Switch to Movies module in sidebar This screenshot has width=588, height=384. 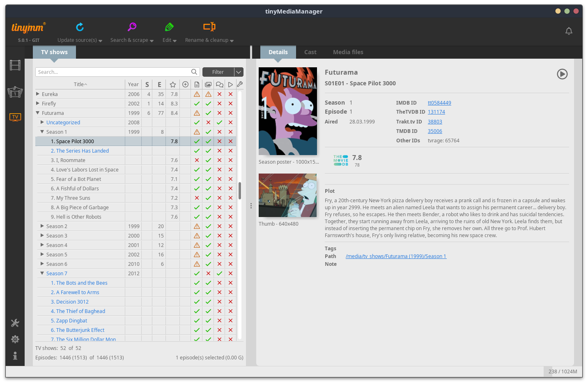15,65
